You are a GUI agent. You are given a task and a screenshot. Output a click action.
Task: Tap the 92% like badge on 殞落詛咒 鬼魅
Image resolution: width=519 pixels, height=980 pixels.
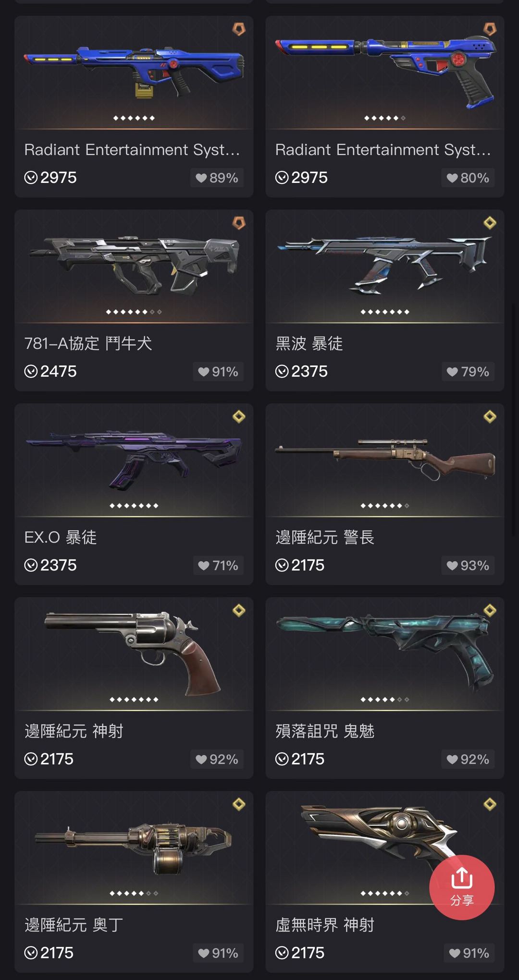point(468,759)
